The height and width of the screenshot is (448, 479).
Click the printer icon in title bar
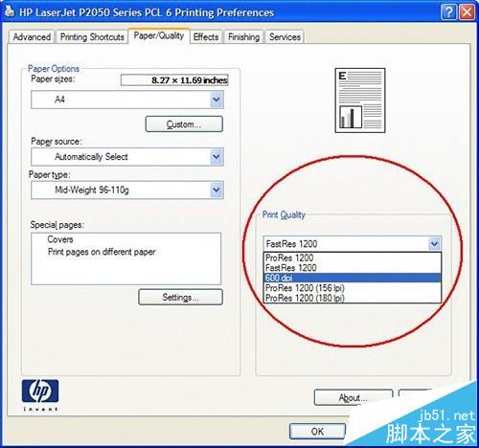pyautogui.click(x=10, y=11)
